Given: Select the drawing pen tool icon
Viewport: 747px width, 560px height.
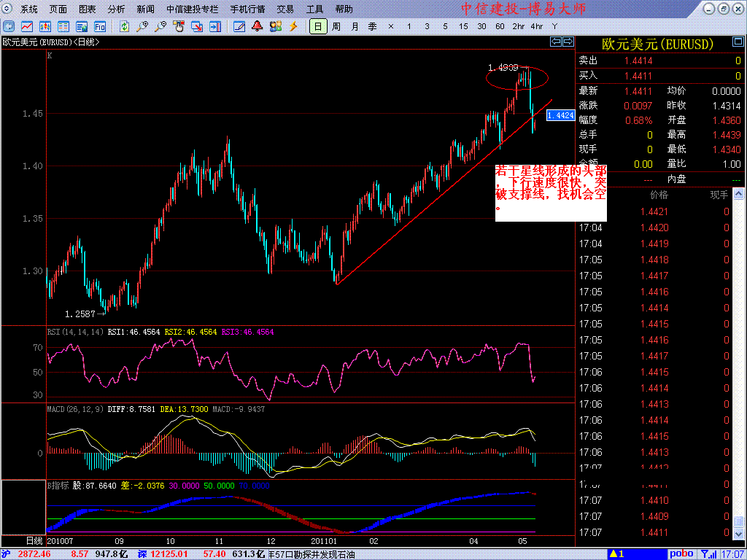Looking at the screenshot, I should coord(239,27).
